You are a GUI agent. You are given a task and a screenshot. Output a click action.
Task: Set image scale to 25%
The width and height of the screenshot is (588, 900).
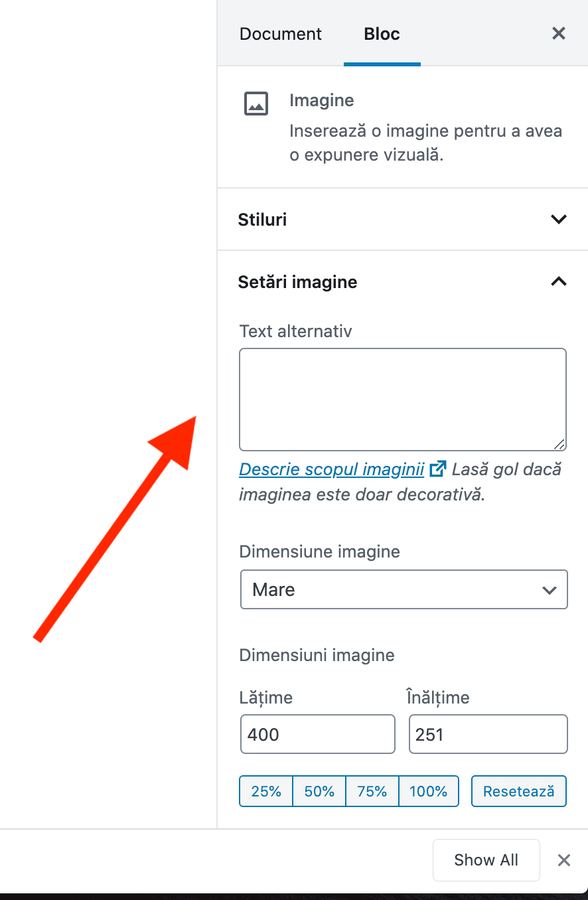265,790
